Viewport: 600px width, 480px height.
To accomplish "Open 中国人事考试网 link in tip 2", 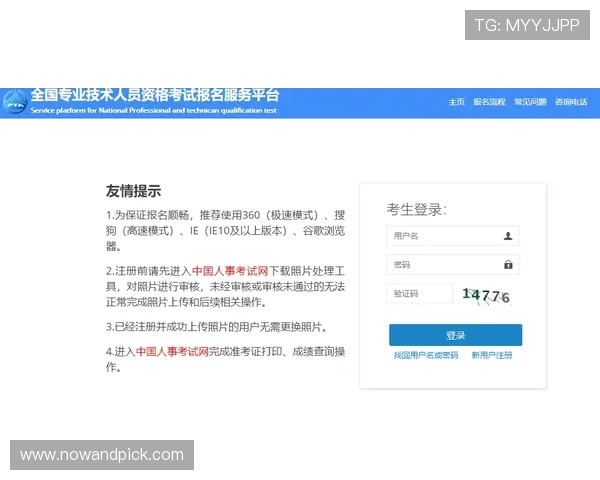I will pyautogui.click(x=230, y=271).
